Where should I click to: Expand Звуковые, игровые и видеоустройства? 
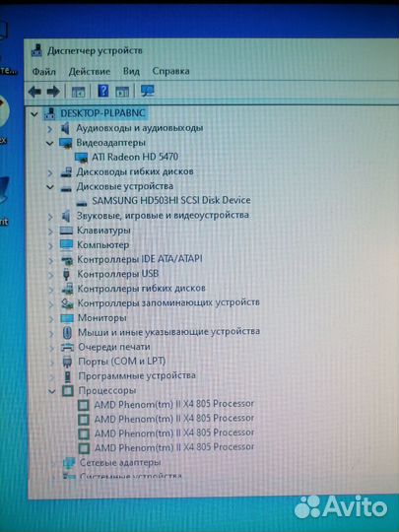(50, 217)
